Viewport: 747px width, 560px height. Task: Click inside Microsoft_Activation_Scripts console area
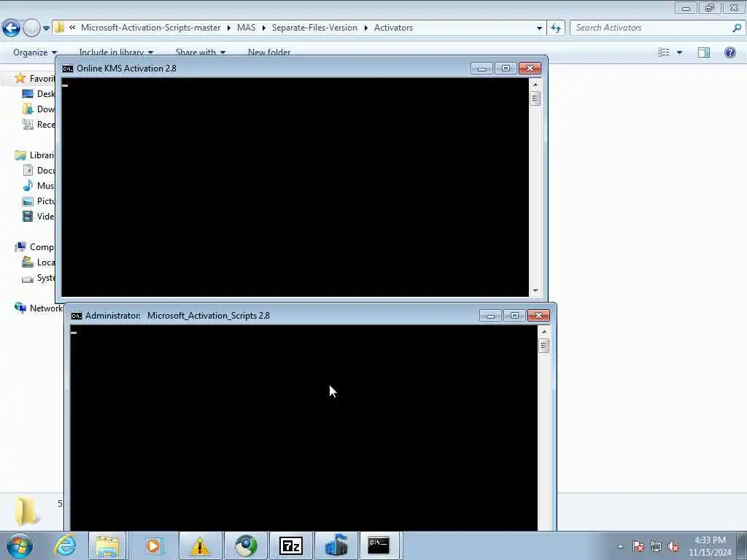304,427
